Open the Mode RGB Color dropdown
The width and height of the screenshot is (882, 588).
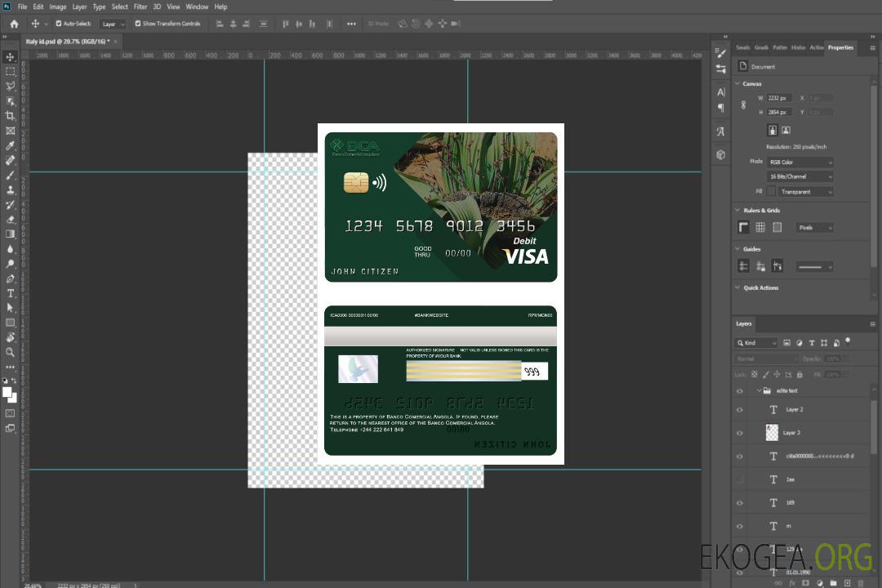800,162
